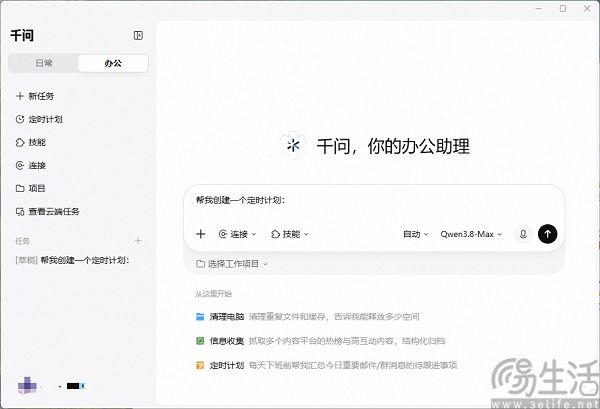Send the prompt with the arrow button
Viewport: 600px width, 409px height.
(x=548, y=234)
